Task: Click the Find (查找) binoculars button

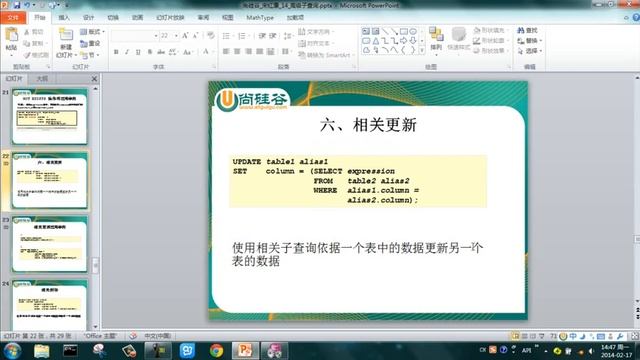Action: point(527,31)
